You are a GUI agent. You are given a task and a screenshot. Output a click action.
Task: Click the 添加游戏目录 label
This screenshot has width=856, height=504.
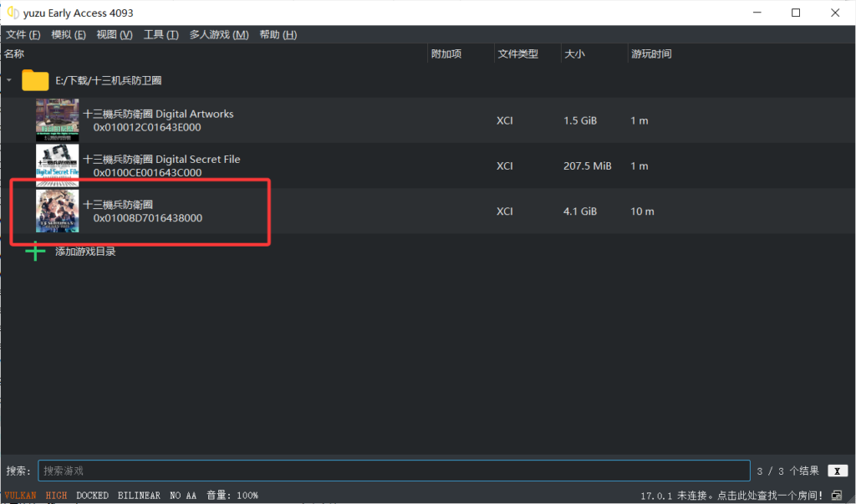[x=85, y=252]
